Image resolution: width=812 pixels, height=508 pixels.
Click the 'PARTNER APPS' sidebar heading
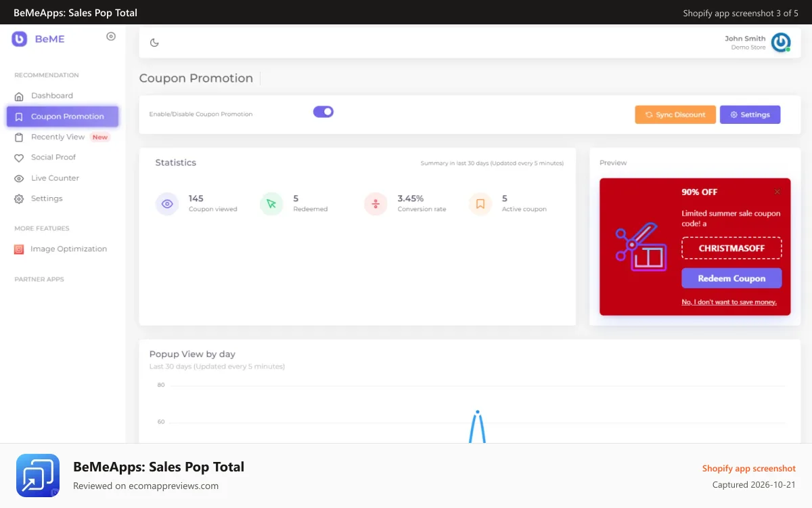coord(39,279)
